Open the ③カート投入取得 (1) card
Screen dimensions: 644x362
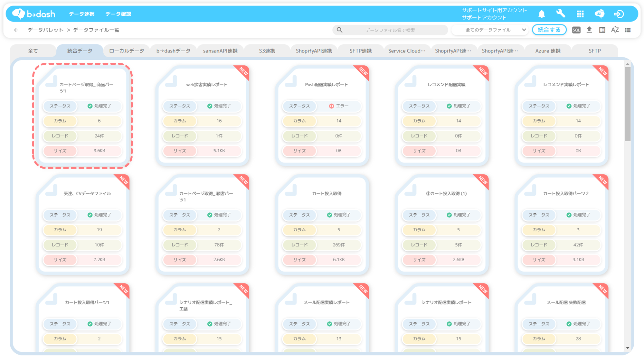[x=442, y=225]
